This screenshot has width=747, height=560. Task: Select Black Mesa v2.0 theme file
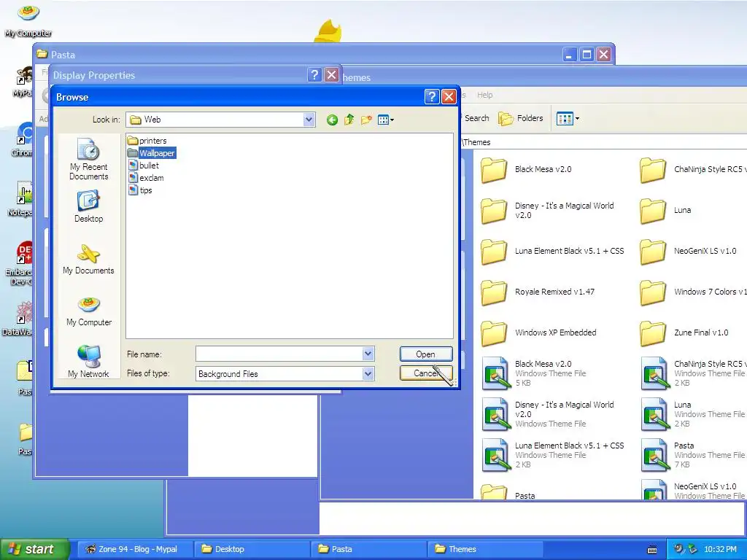[x=534, y=373]
